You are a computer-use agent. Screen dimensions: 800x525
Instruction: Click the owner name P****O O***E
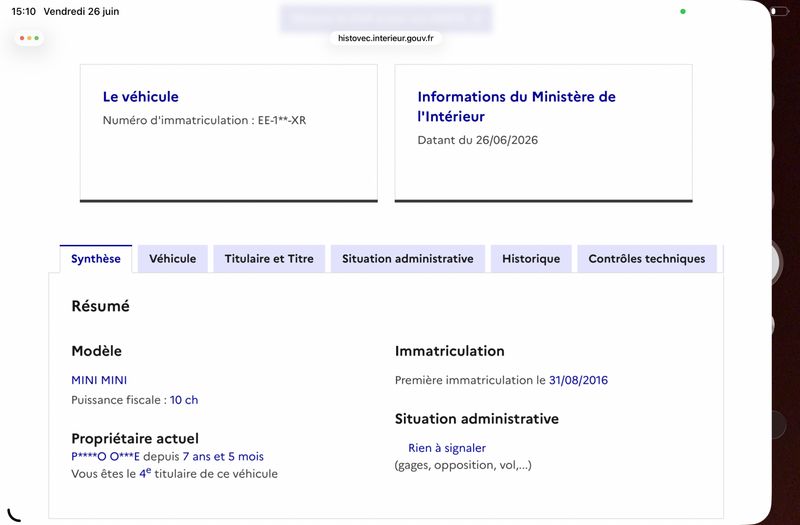click(x=105, y=457)
